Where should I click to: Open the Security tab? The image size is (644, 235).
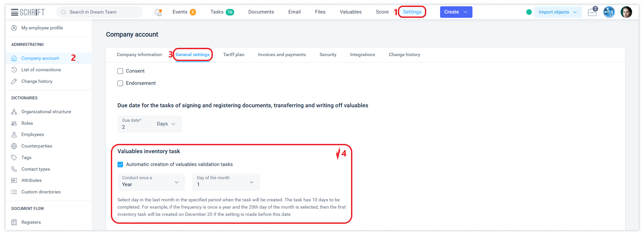pyautogui.click(x=328, y=55)
